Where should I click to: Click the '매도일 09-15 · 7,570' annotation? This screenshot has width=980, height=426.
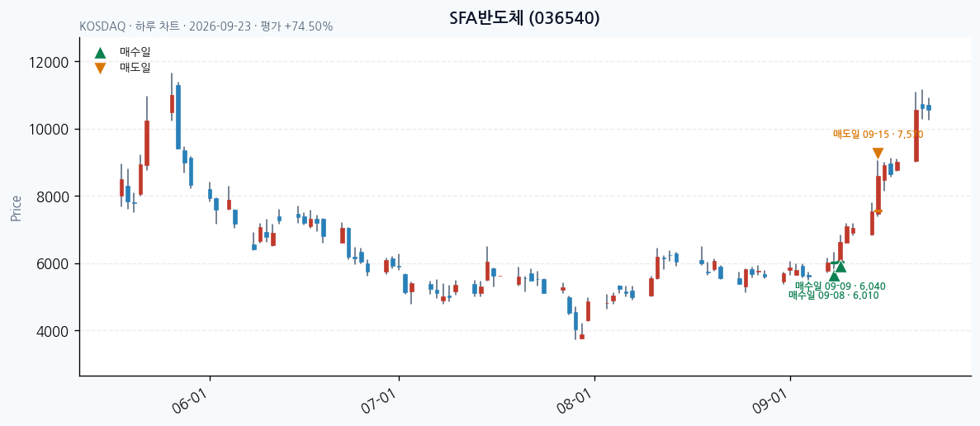(878, 134)
